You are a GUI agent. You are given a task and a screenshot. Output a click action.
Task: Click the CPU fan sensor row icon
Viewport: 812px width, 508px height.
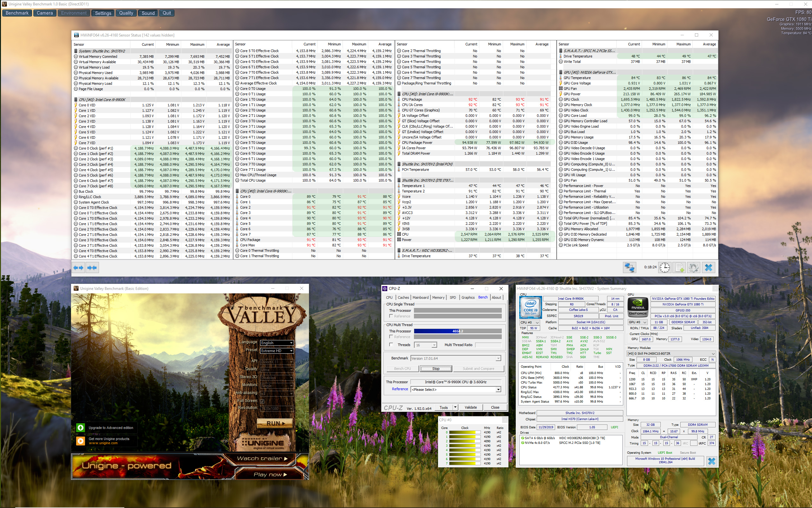pos(399,234)
